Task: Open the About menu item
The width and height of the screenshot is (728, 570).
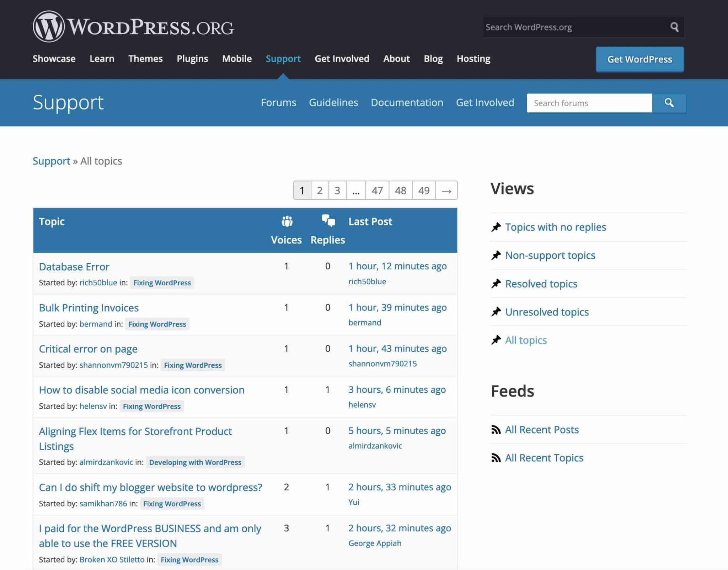Action: [x=396, y=59]
